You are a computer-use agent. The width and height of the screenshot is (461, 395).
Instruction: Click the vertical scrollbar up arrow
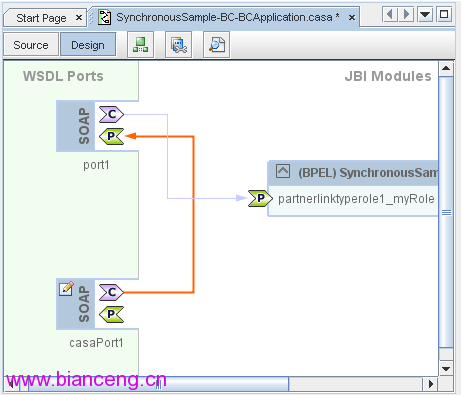coord(446,69)
